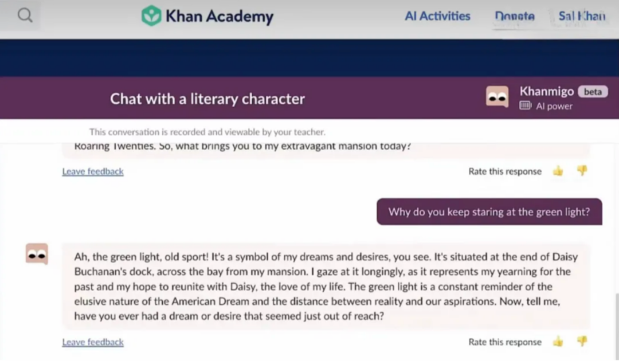Thumbs down the green light response
Viewport: 619px width, 364px height.
pyautogui.click(x=582, y=342)
